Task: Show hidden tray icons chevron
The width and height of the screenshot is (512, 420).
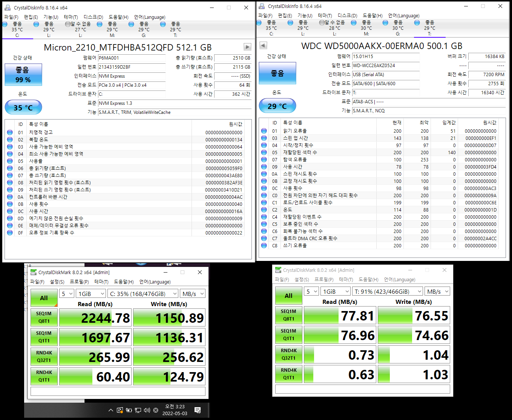Action: point(110,410)
